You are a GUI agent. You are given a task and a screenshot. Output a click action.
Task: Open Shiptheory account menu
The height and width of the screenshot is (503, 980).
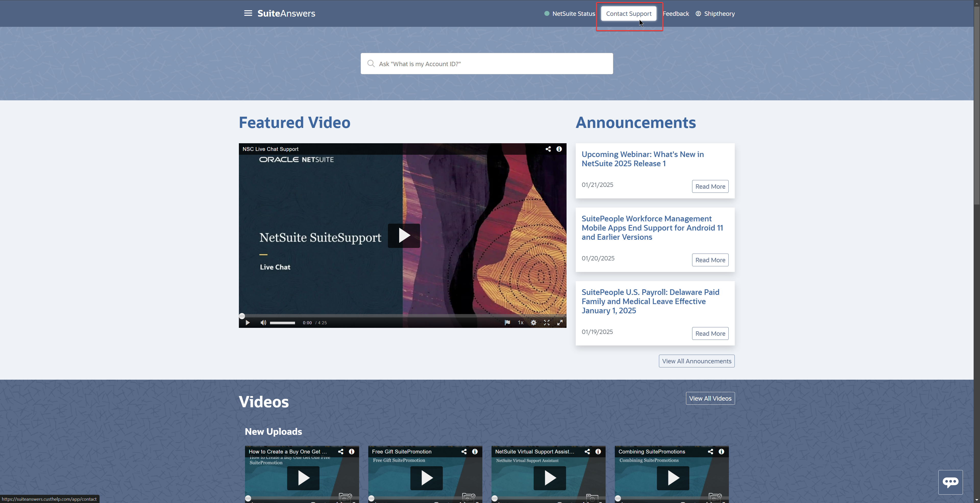pyautogui.click(x=715, y=14)
